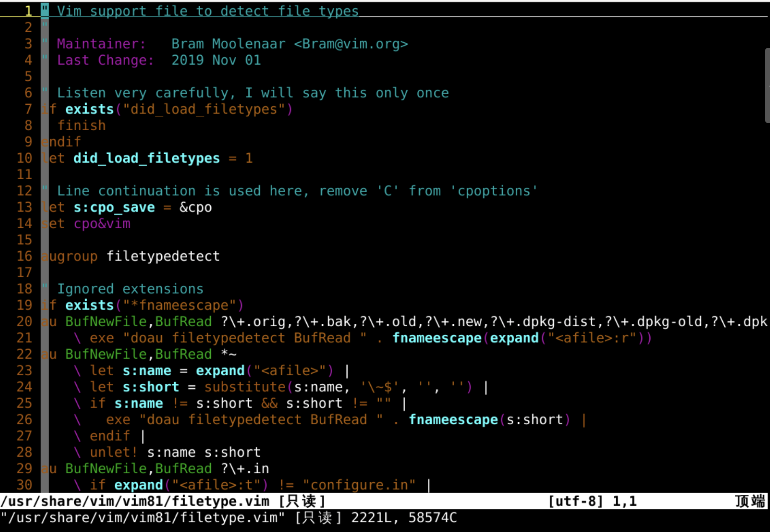This screenshot has height=532, width=770.
Task: Click the string "<afile>:t" on line 30
Action: (216, 485)
